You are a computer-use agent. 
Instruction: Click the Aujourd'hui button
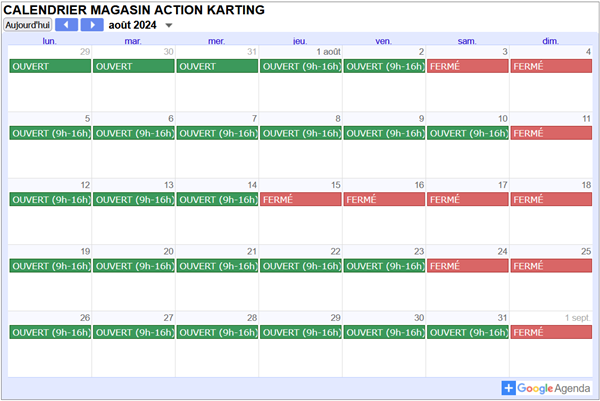(x=28, y=25)
